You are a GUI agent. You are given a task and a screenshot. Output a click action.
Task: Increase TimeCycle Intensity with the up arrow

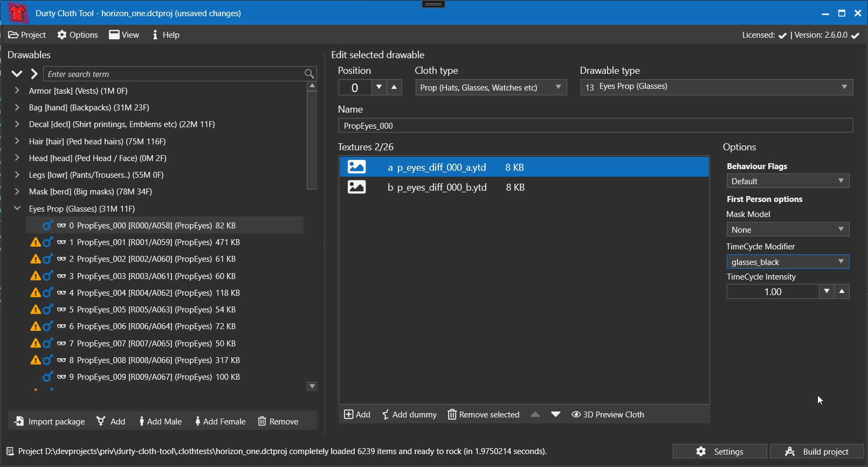click(842, 291)
